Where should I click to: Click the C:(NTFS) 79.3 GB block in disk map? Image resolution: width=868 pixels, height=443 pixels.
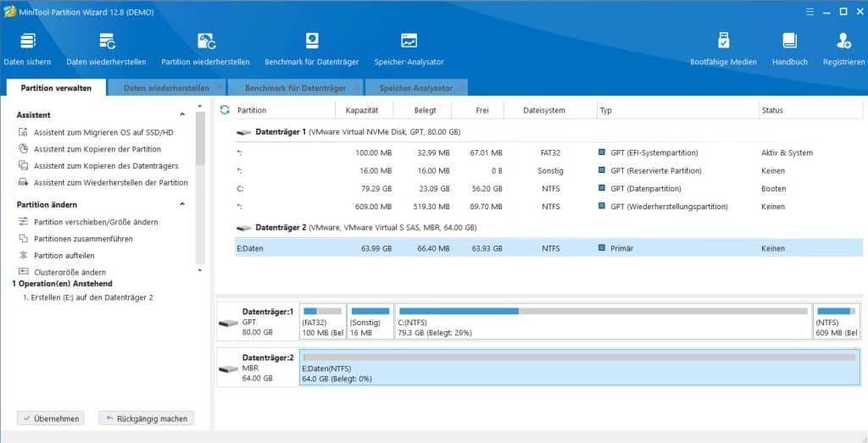pyautogui.click(x=604, y=321)
